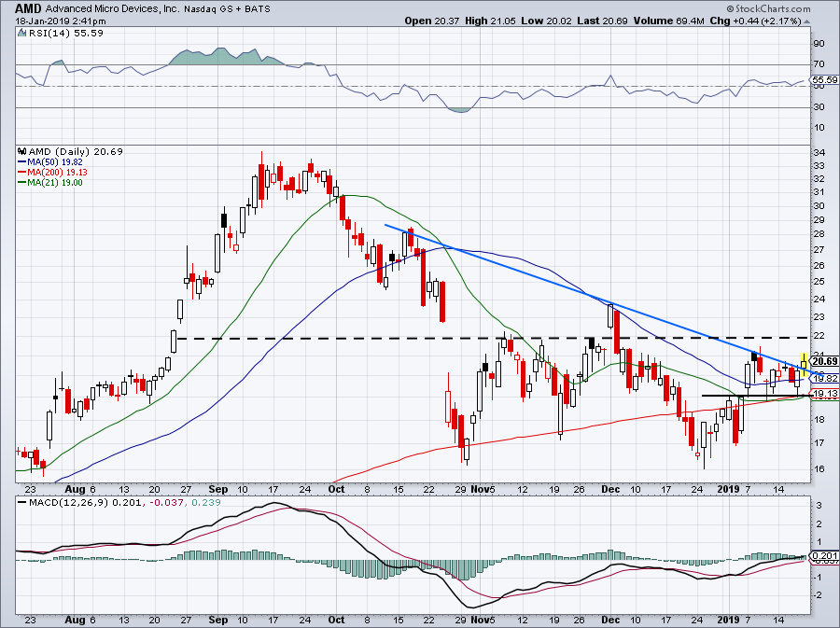
Task: Click the black line sample before MACD label
Action: point(22,502)
